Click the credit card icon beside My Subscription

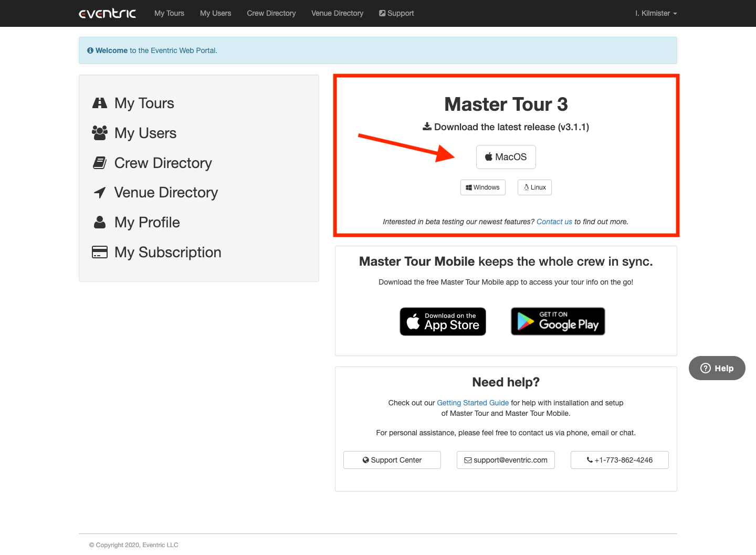click(x=100, y=252)
